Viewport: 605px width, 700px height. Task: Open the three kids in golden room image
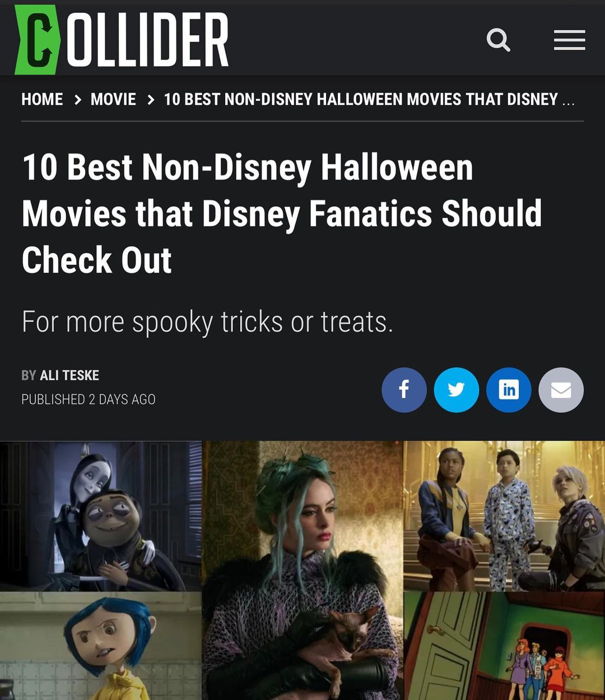coord(504,516)
